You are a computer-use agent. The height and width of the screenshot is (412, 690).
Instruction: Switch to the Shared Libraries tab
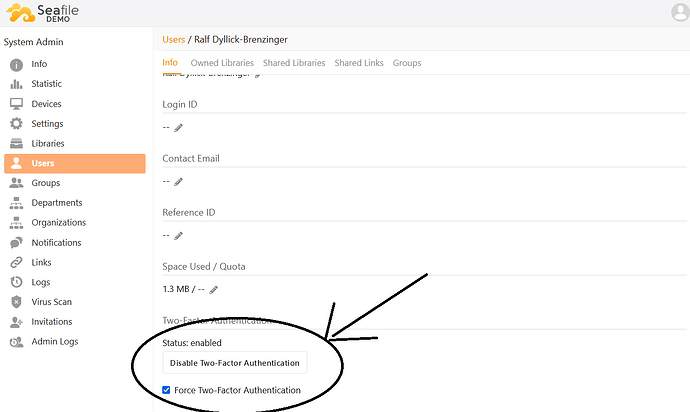tap(294, 63)
